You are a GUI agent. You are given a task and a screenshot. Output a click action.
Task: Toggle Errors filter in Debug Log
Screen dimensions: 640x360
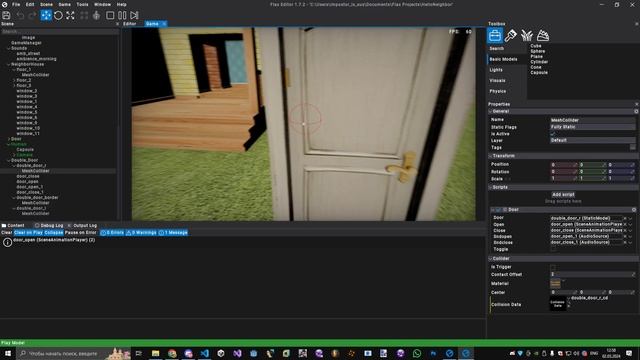(112, 233)
